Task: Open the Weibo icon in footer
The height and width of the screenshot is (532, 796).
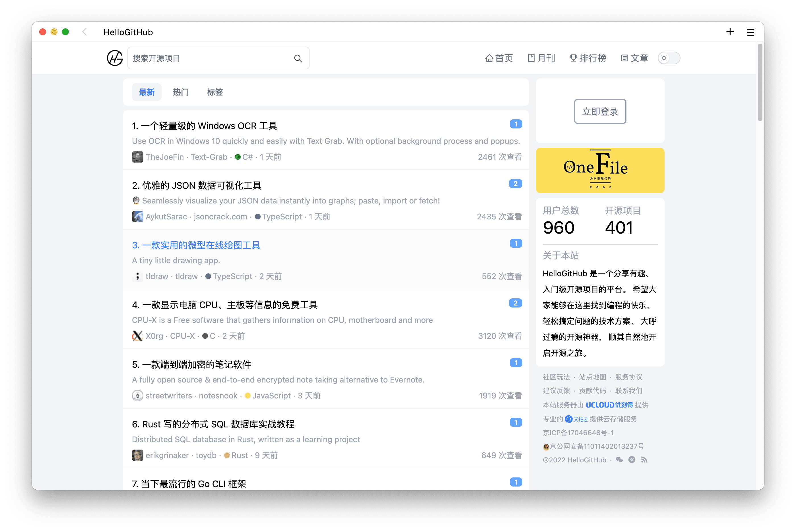Action: (632, 460)
